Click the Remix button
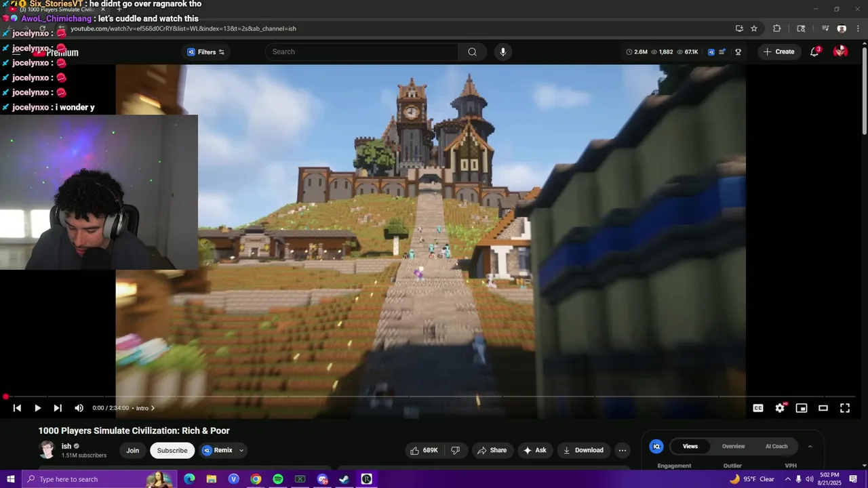This screenshot has width=868, height=488. click(x=218, y=451)
